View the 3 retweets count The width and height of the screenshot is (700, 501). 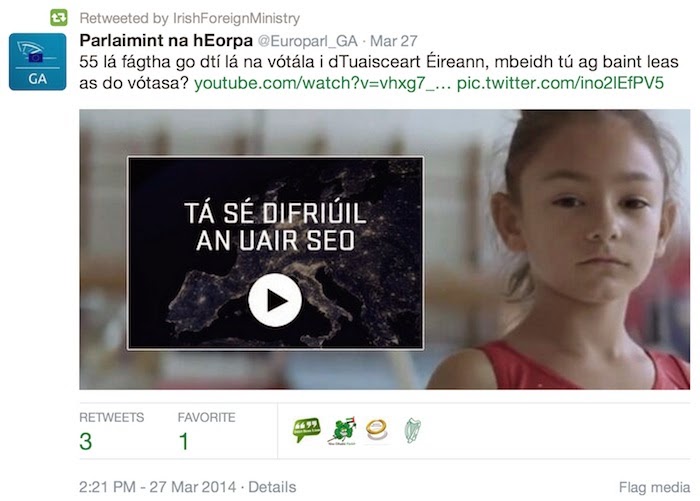tap(86, 441)
